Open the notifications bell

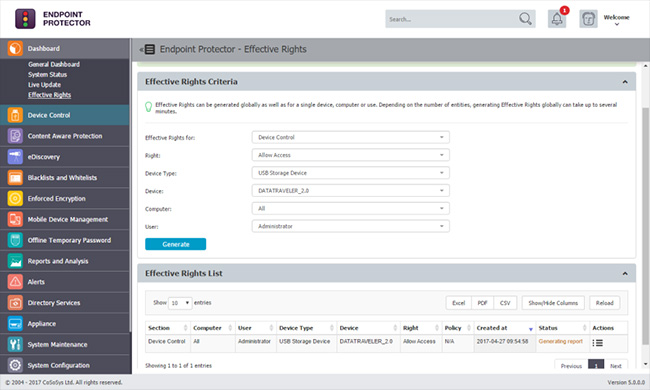[557, 19]
